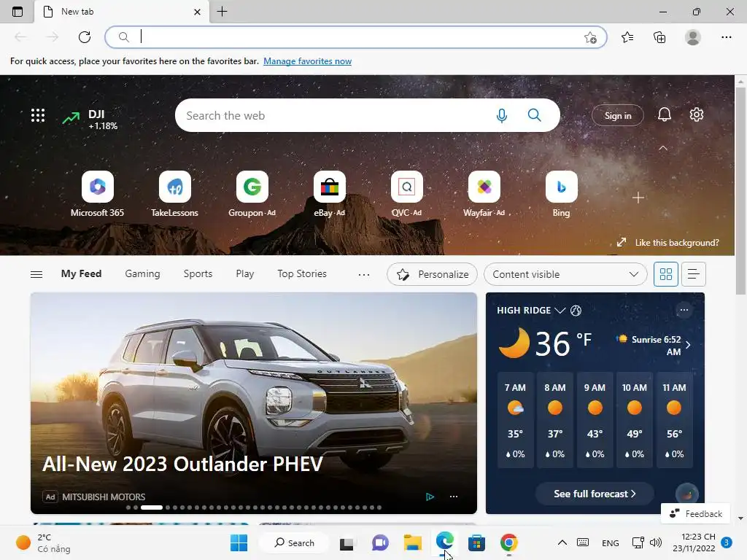Open Microsoft Store from taskbar
Image resolution: width=747 pixels, height=560 pixels.
click(476, 542)
